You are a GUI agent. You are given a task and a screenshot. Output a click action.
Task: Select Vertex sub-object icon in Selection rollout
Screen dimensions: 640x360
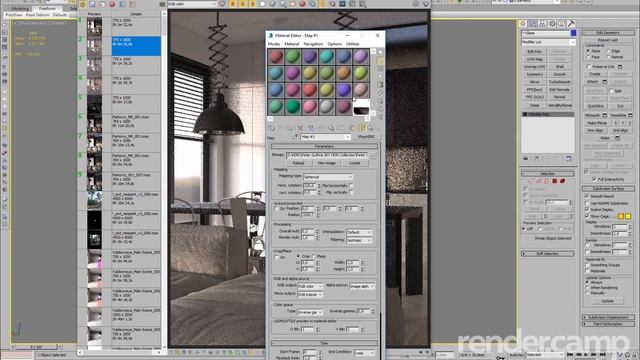point(531,181)
